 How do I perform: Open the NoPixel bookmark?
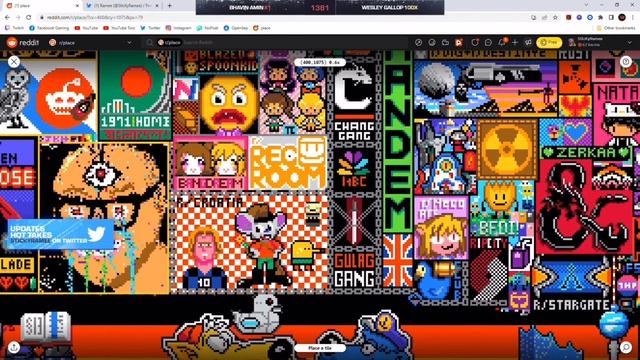(x=207, y=28)
